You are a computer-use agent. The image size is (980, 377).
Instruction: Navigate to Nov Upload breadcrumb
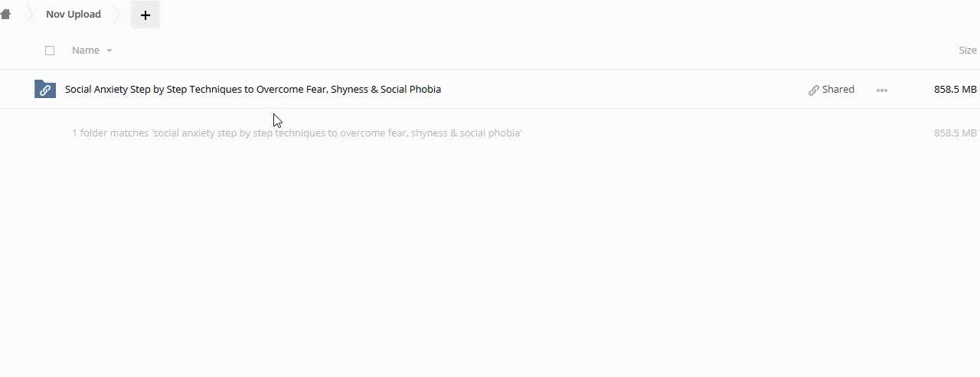73,15
